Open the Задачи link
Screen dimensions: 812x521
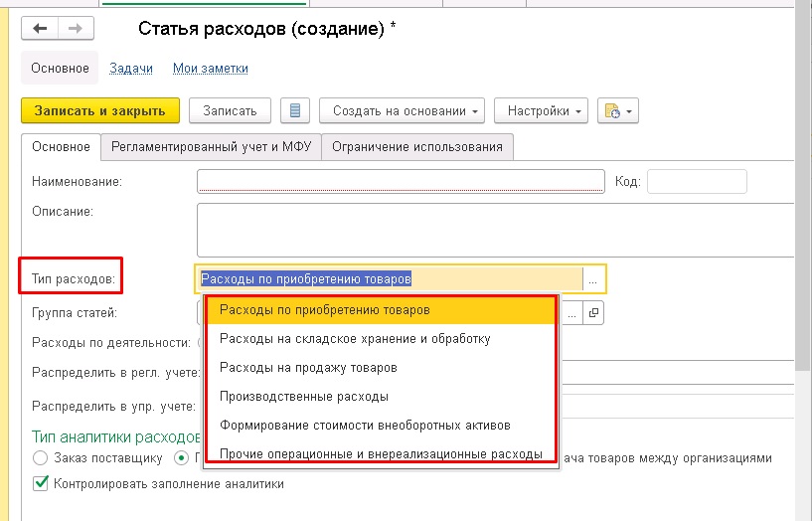coord(131,69)
